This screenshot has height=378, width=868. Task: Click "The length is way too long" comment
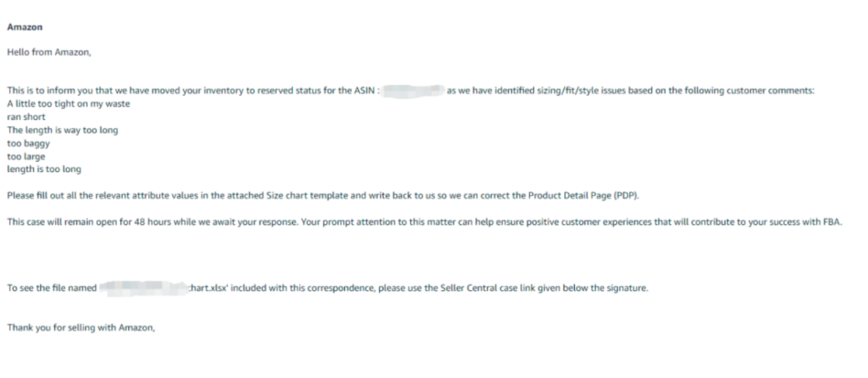(62, 130)
